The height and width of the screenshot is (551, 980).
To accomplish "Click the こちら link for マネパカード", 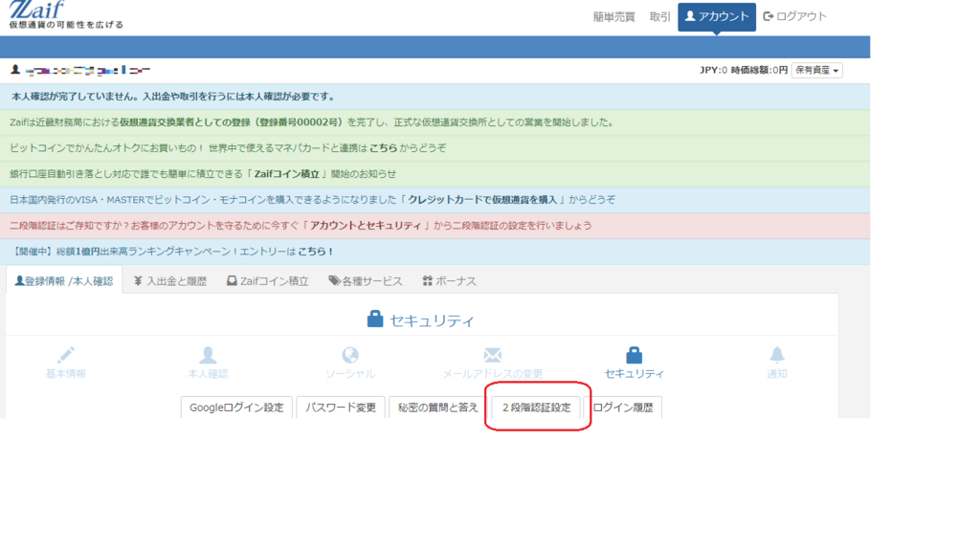I will click(383, 148).
